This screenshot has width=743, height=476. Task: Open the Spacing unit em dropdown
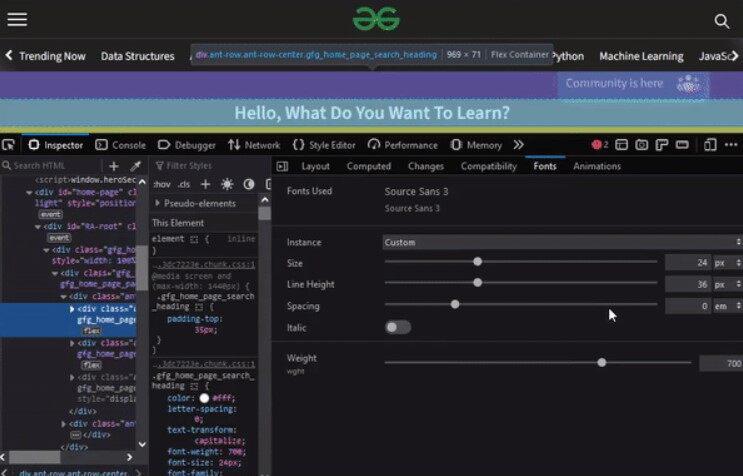coord(728,306)
